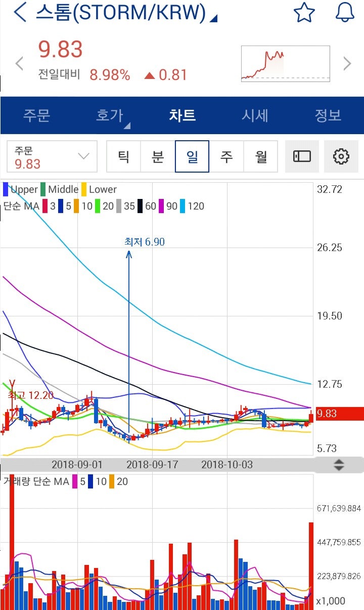Open the mini price chart thumbnail
Screen dimensions: 364x610
tap(286, 64)
